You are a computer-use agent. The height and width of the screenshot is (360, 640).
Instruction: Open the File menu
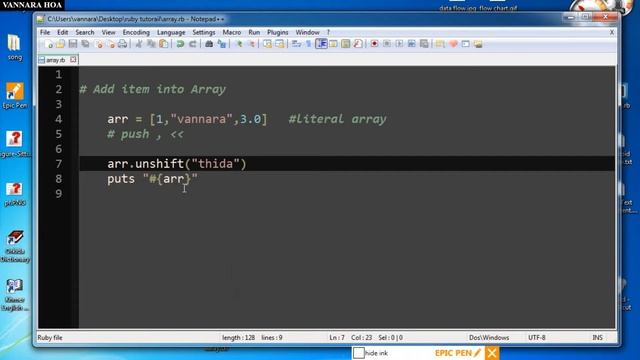45,32
